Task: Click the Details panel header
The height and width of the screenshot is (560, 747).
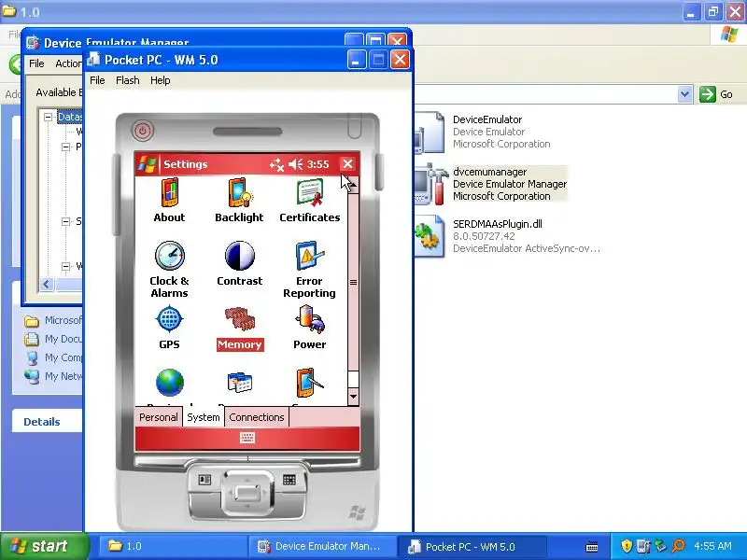Action: (x=42, y=422)
